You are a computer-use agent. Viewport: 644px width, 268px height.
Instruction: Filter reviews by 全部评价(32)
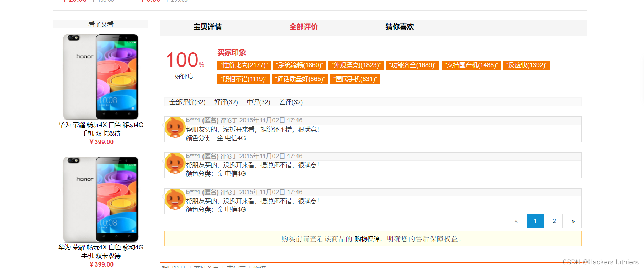[188, 102]
